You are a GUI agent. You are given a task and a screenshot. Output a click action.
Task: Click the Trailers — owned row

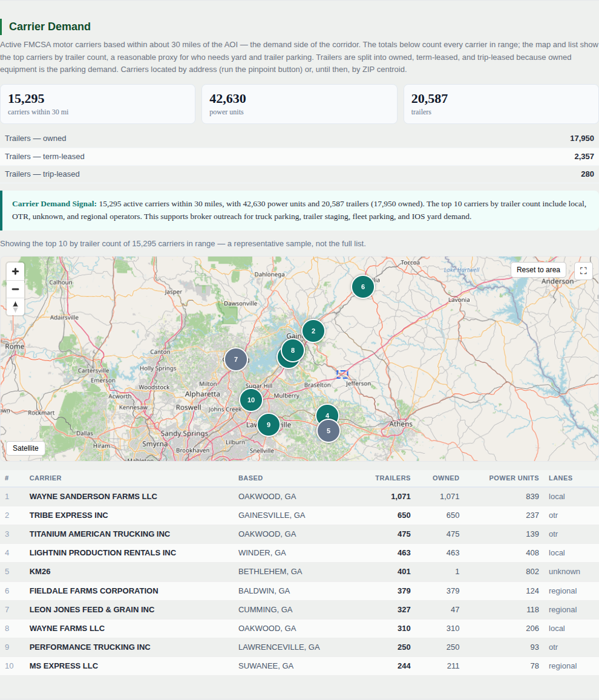[299, 139]
